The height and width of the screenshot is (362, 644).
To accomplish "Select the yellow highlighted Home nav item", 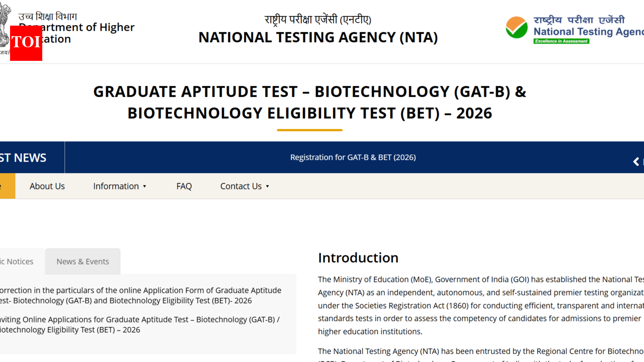I will 7,186.
